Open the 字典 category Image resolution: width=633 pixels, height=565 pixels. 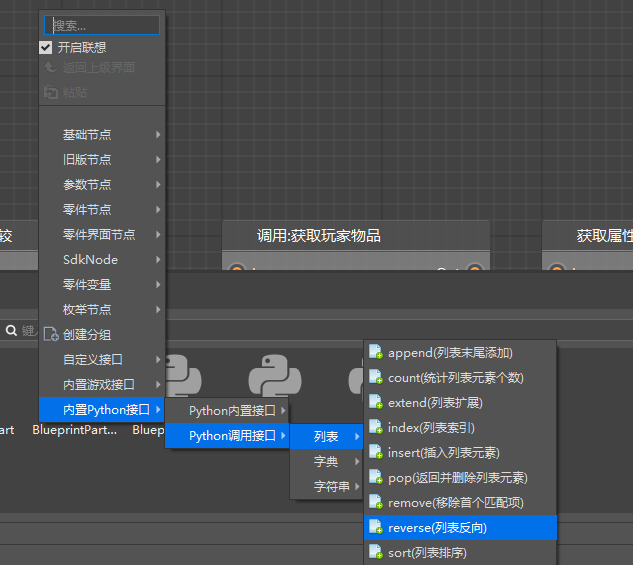pyautogui.click(x=326, y=461)
